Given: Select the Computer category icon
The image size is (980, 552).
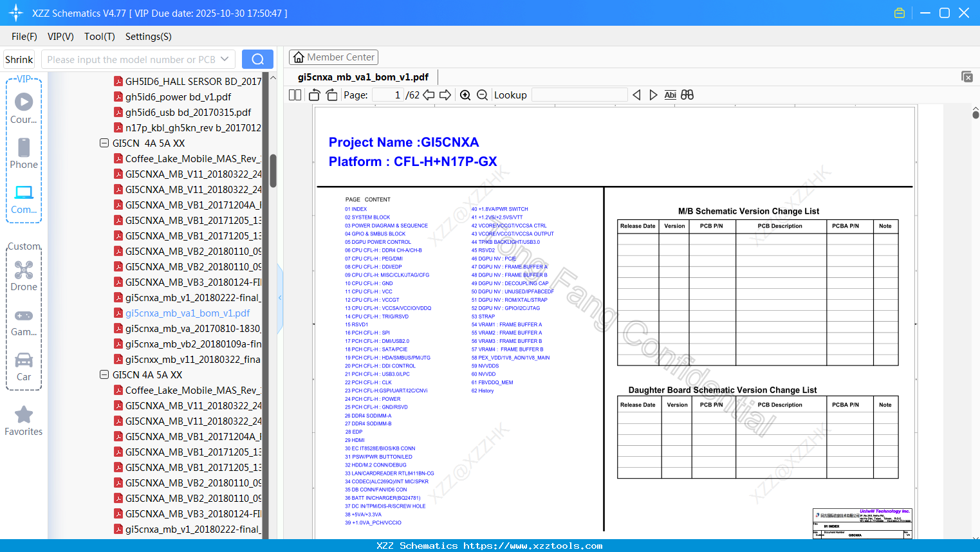Looking at the screenshot, I should pos(24,199).
